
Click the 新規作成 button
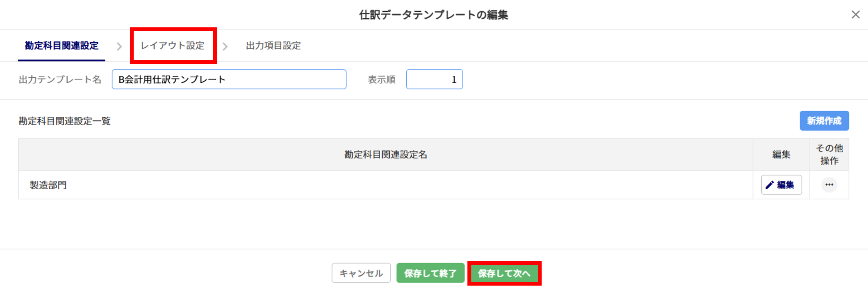pyautogui.click(x=824, y=121)
